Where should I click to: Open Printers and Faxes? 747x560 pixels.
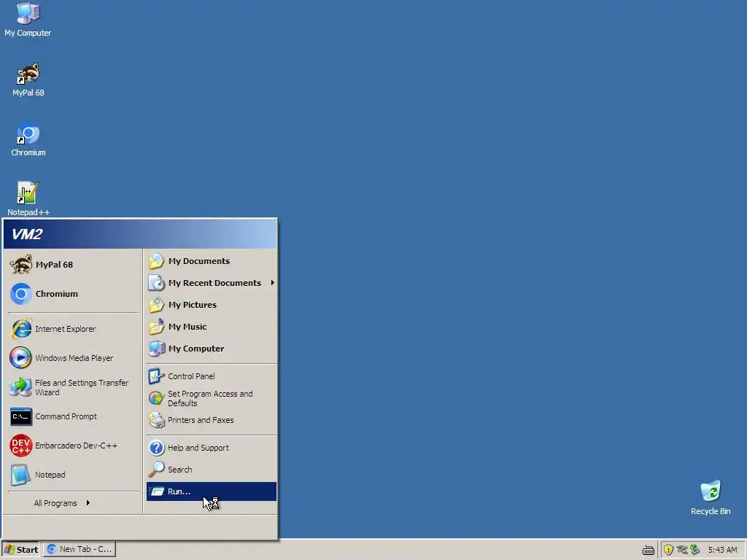point(212,420)
